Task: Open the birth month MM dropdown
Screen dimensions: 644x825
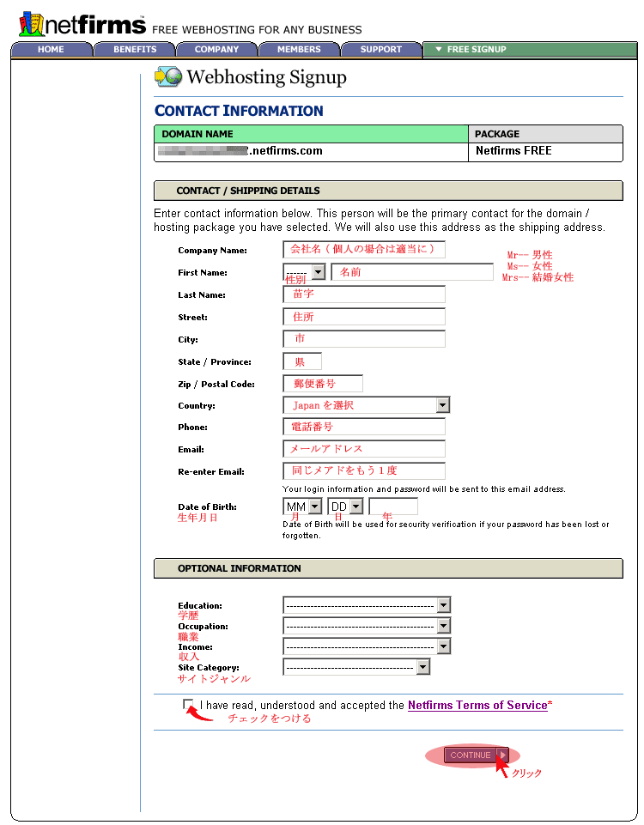Action: 302,507
